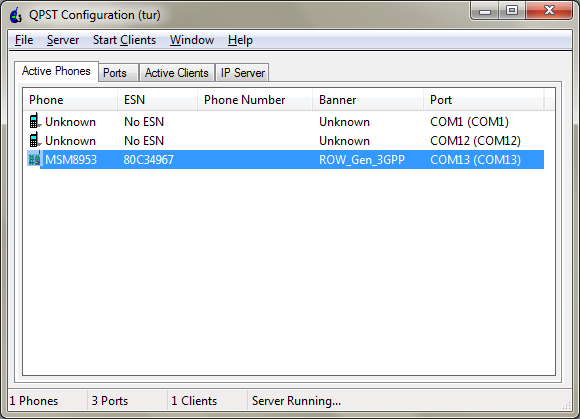
Task: Open the File menu
Action: tap(24, 40)
